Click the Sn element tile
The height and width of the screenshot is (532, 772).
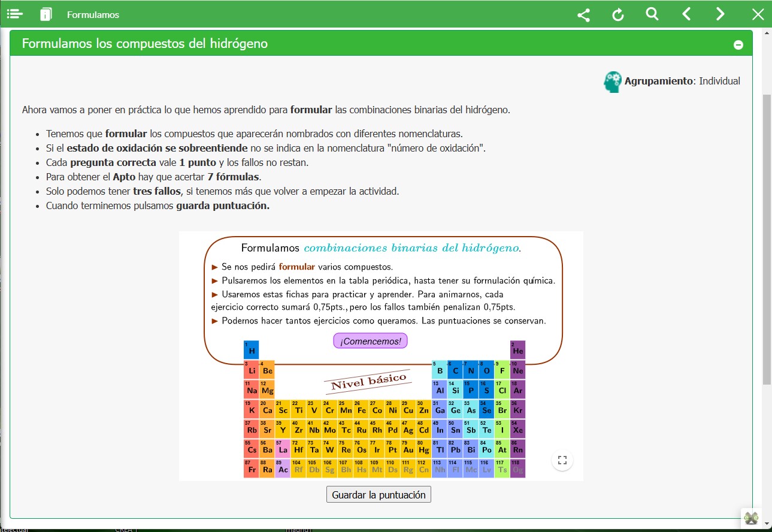(455, 429)
